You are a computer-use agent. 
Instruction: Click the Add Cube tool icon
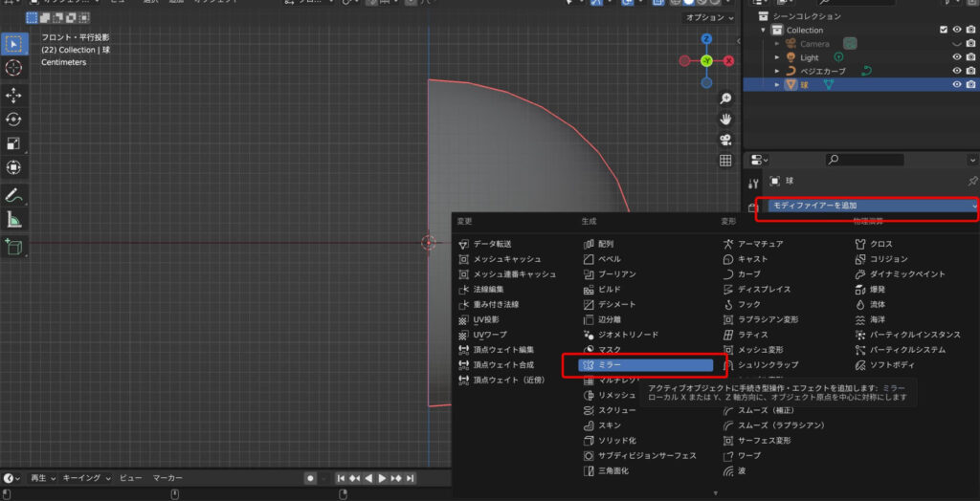point(14,248)
